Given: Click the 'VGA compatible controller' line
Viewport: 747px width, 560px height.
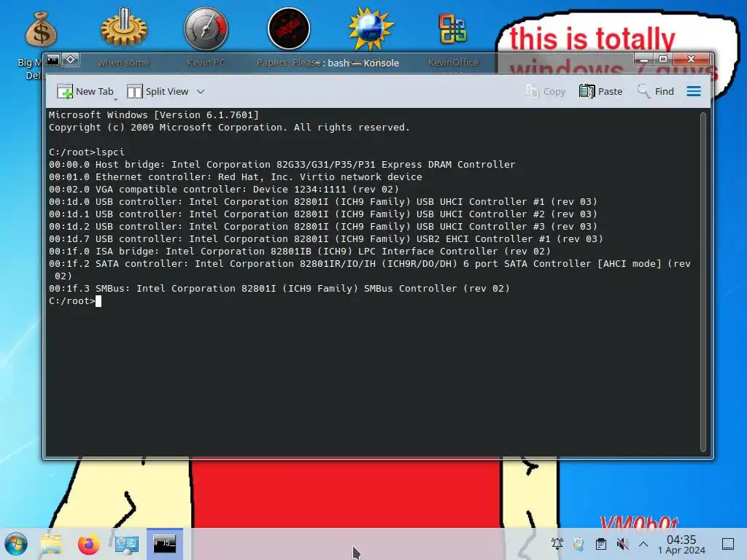Looking at the screenshot, I should coord(224,190).
